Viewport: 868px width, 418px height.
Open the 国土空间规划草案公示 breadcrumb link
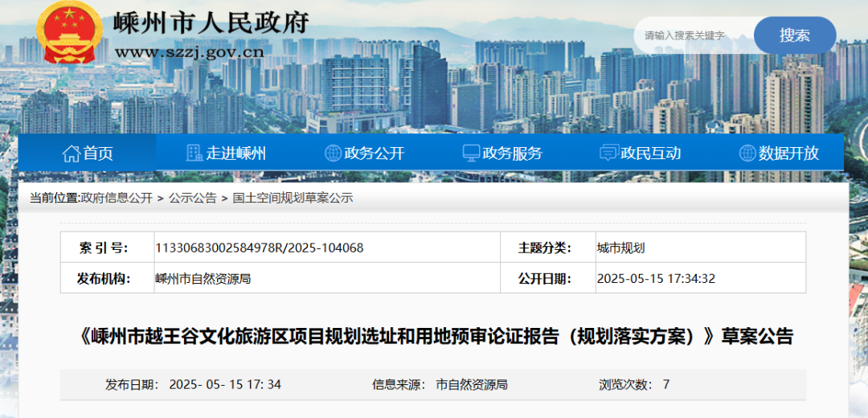click(293, 198)
